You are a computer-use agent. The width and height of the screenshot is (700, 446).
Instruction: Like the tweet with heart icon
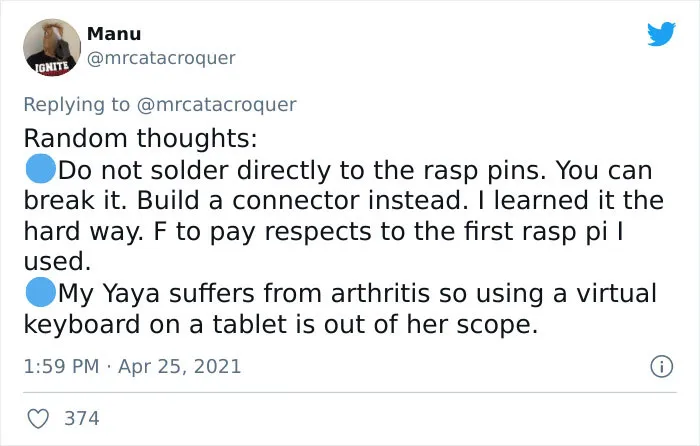click(38, 419)
